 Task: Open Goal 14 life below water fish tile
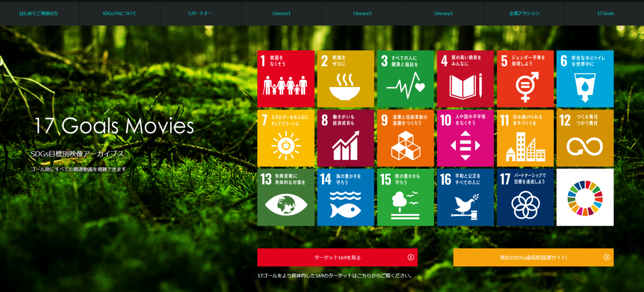coord(345,197)
